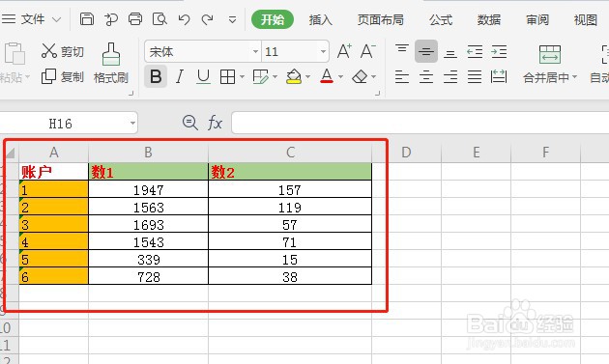Apply the red font color
This screenshot has width=609, height=364.
click(327, 76)
